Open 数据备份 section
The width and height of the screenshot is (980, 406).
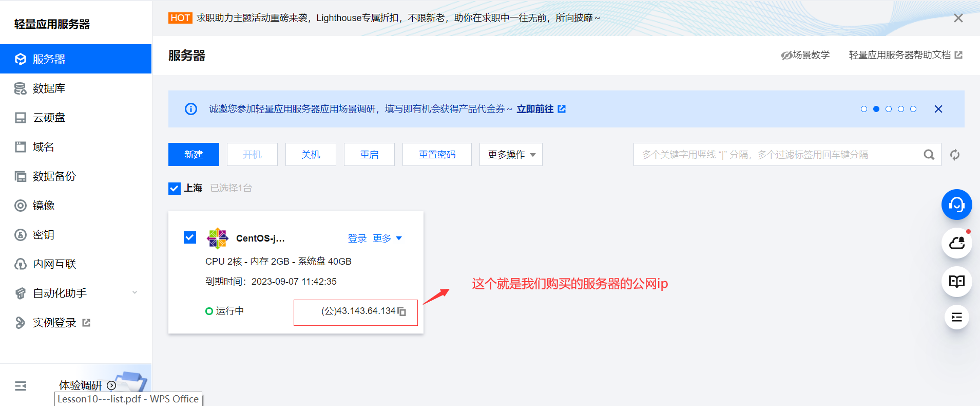tap(75, 176)
